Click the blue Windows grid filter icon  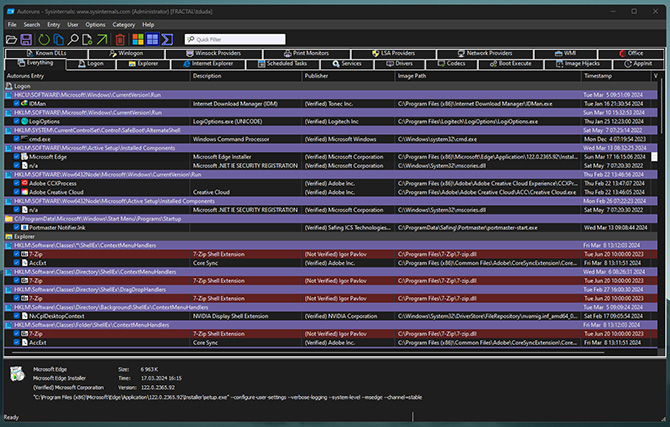152,39
